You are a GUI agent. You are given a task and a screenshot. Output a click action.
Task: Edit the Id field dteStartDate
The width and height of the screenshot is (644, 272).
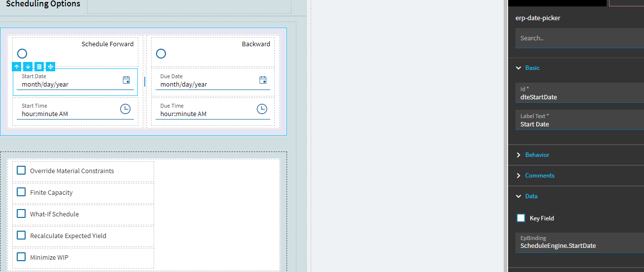click(x=580, y=93)
